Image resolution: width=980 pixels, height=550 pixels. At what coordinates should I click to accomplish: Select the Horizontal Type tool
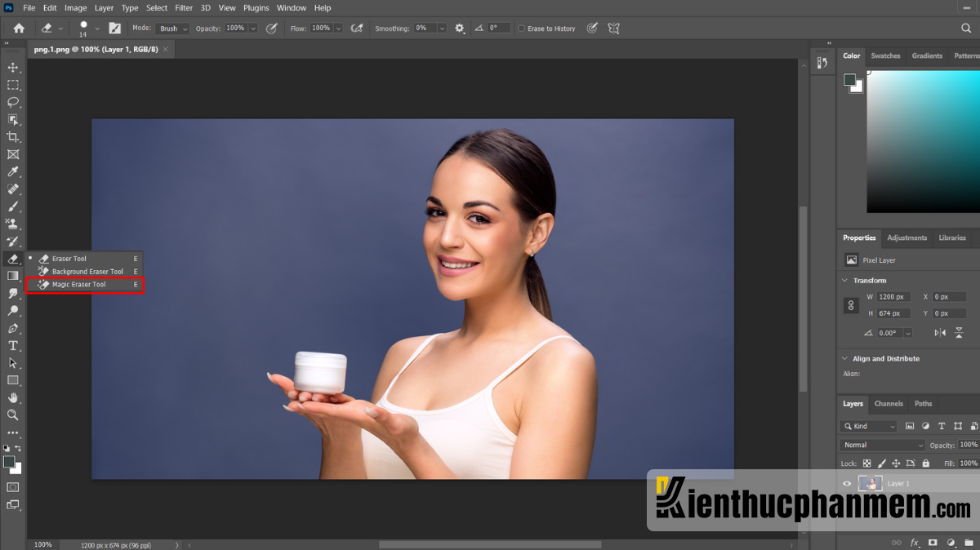13,346
